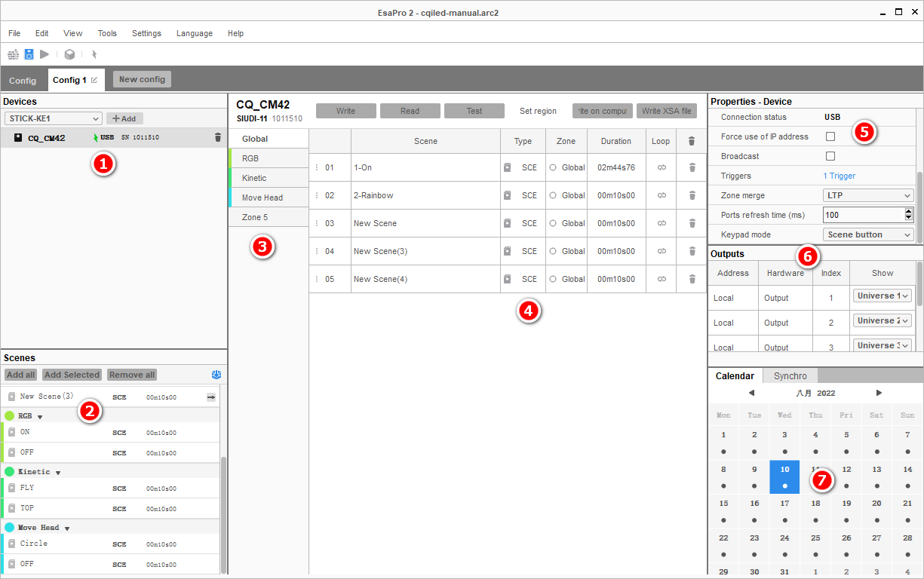The image size is (924, 579).
Task: Open the Tools menu
Action: click(x=107, y=33)
